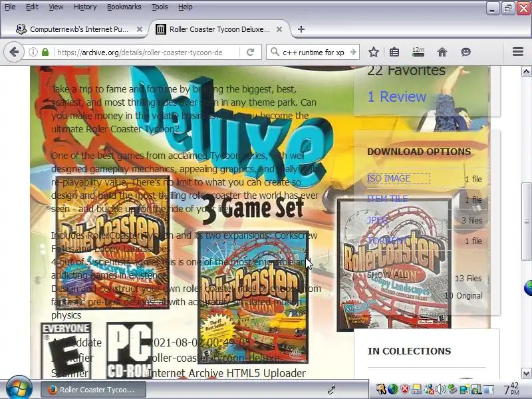532x399 pixels.
Task: Open the downloads indicator showing 12m
Action: point(418,52)
